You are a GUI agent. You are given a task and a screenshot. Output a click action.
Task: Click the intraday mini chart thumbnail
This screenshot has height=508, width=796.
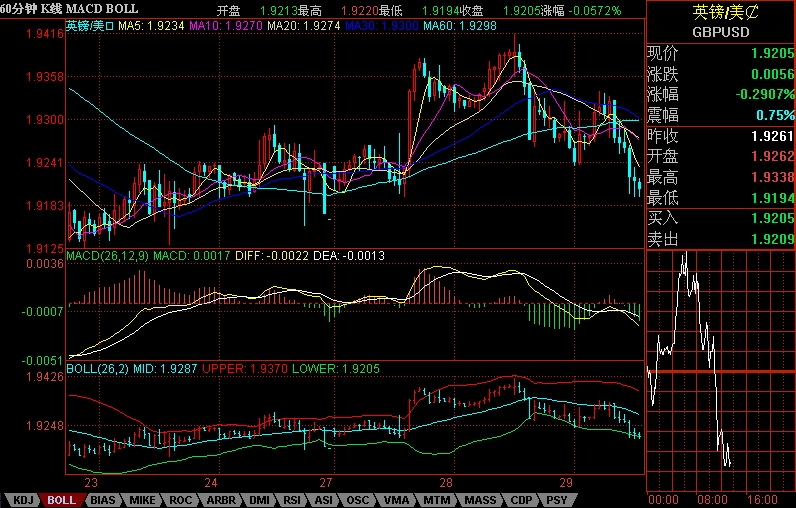point(720,370)
